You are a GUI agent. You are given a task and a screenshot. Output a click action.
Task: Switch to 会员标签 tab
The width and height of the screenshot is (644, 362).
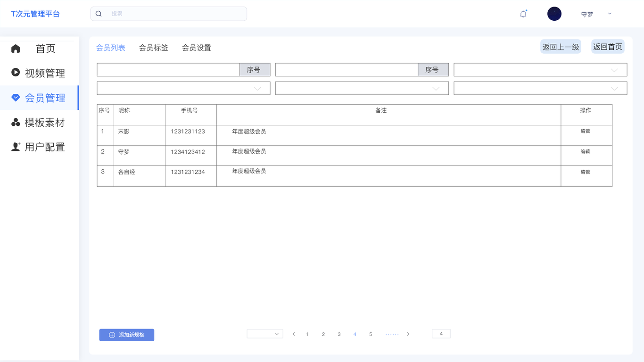(x=154, y=48)
